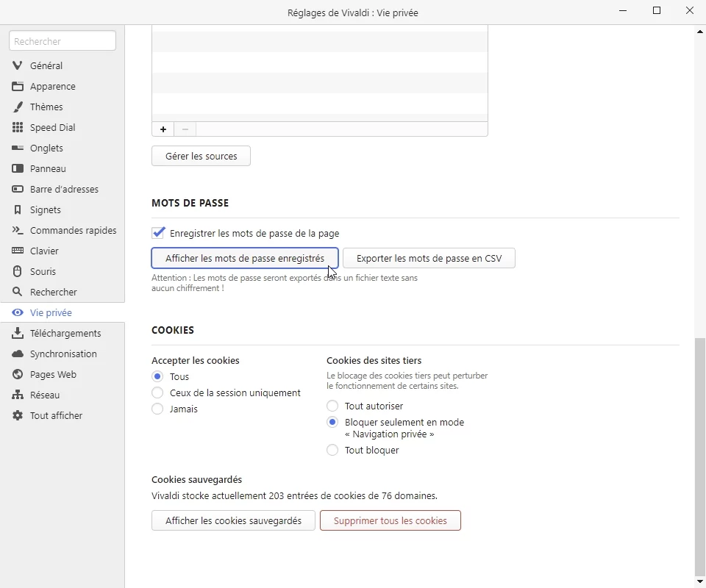706x588 pixels.
Task: Click the Thèmes paintbrush icon
Action: (x=18, y=107)
